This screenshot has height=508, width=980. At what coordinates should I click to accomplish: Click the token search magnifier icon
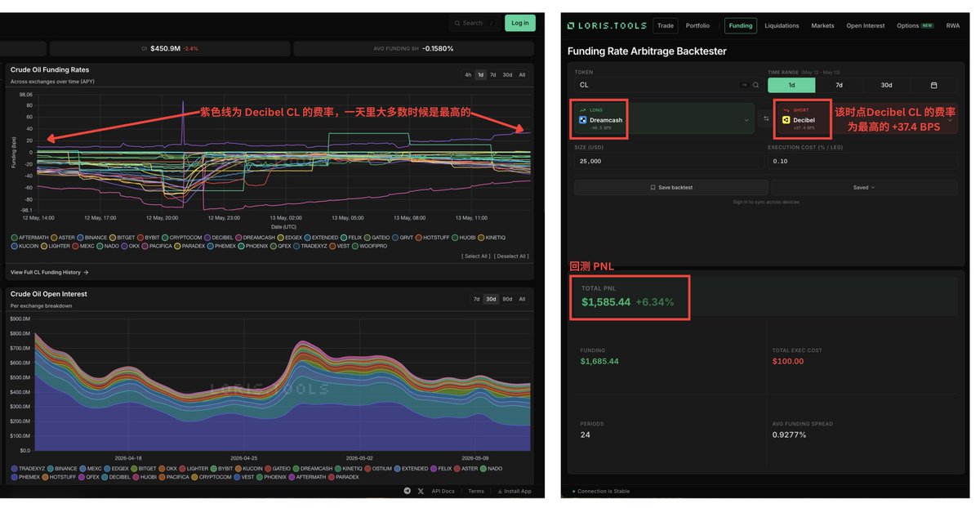(x=755, y=85)
